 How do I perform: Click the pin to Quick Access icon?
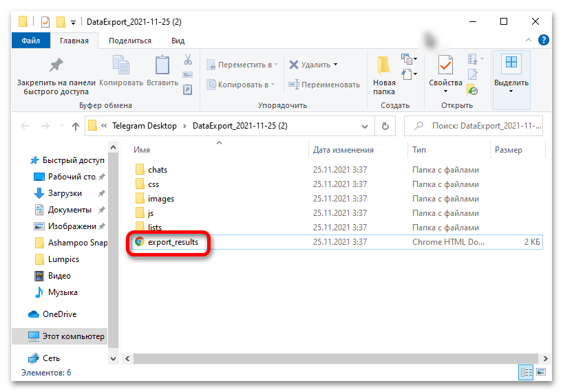56,65
